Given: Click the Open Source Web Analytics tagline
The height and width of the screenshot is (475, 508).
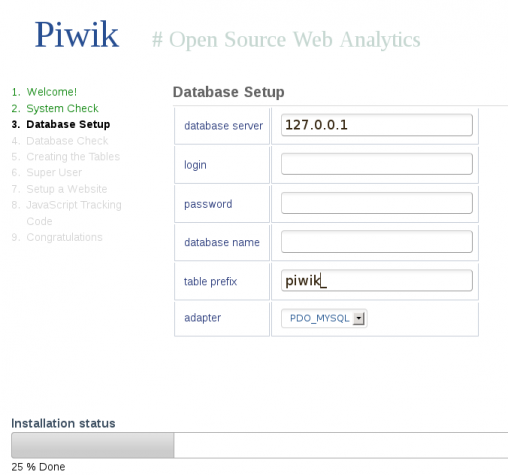Looking at the screenshot, I should 286,40.
